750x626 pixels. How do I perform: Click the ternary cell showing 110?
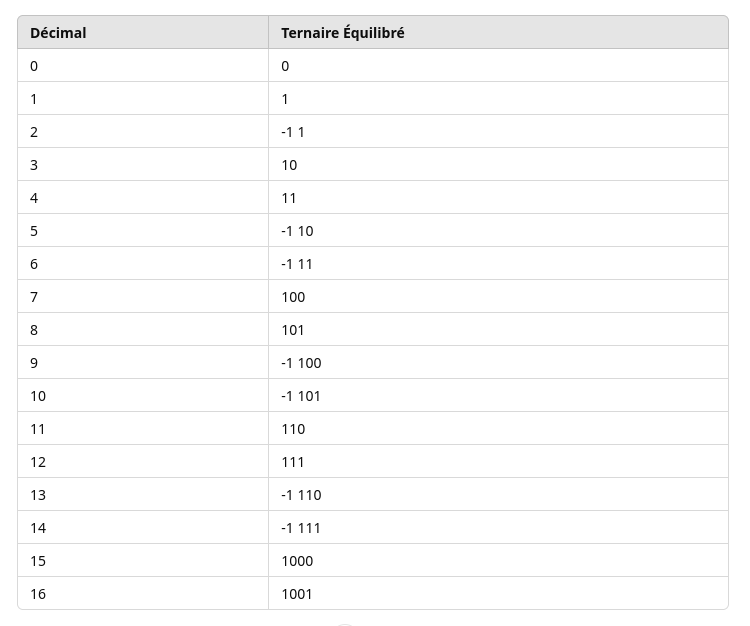click(498, 428)
